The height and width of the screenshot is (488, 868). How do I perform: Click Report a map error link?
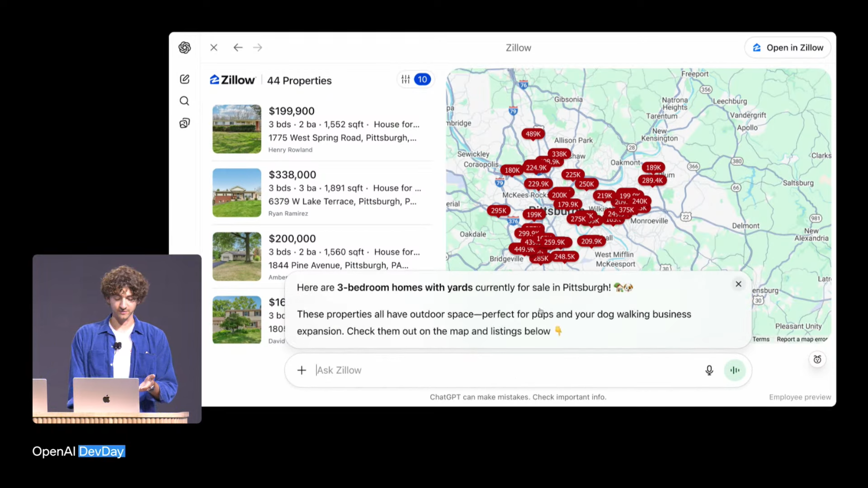click(802, 340)
